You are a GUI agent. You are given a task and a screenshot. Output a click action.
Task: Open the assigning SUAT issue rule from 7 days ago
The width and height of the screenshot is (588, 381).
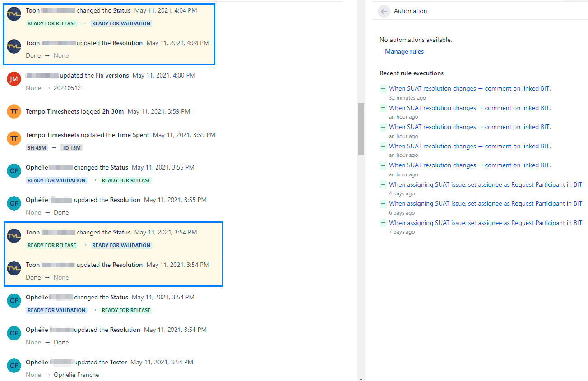pyautogui.click(x=486, y=223)
